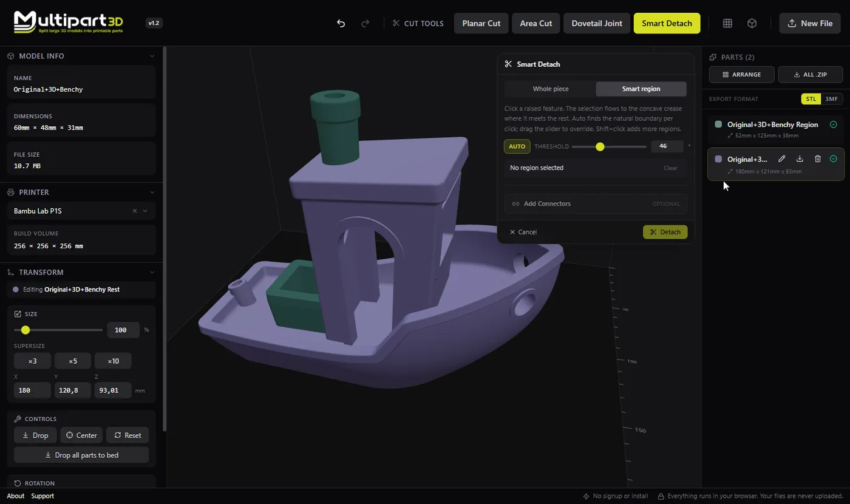Click the cube icon beside MODEL INFO
The image size is (850, 504).
(x=11, y=56)
